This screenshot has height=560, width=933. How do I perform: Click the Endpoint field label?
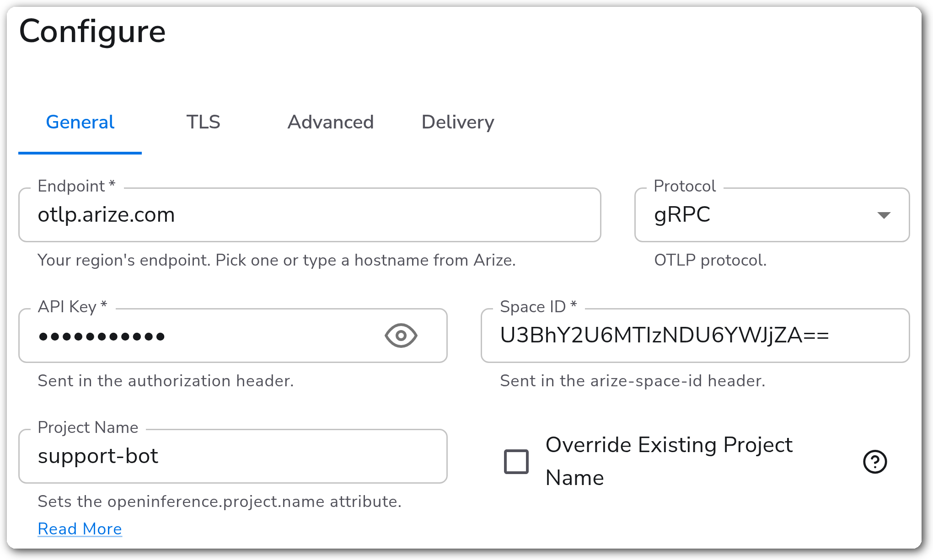click(76, 186)
